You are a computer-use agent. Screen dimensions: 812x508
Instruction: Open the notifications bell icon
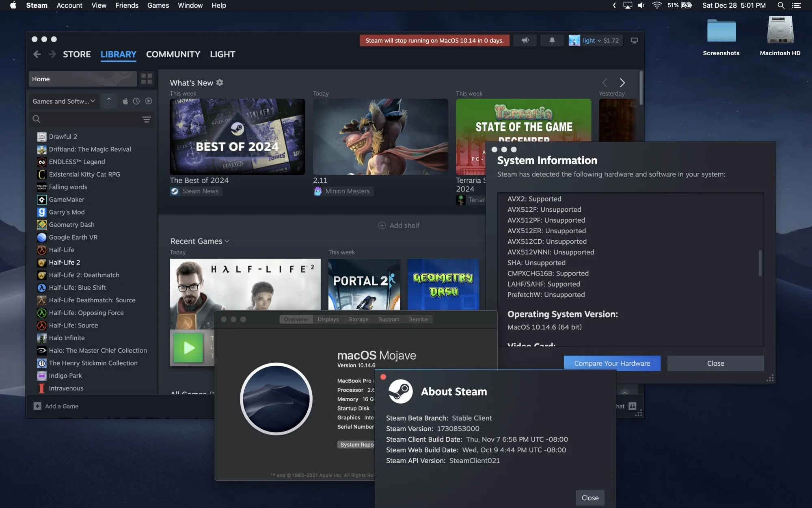552,40
